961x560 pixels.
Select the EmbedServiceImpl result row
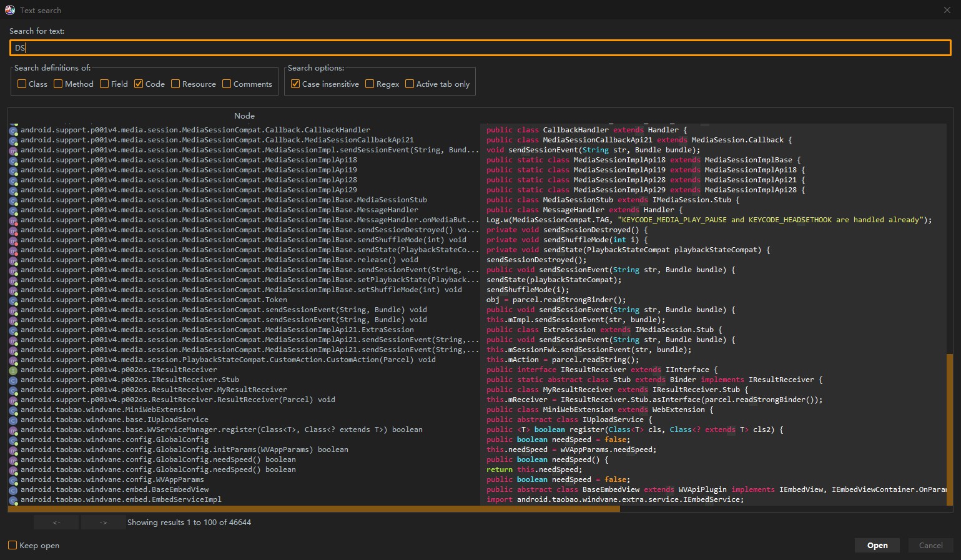[244, 499]
